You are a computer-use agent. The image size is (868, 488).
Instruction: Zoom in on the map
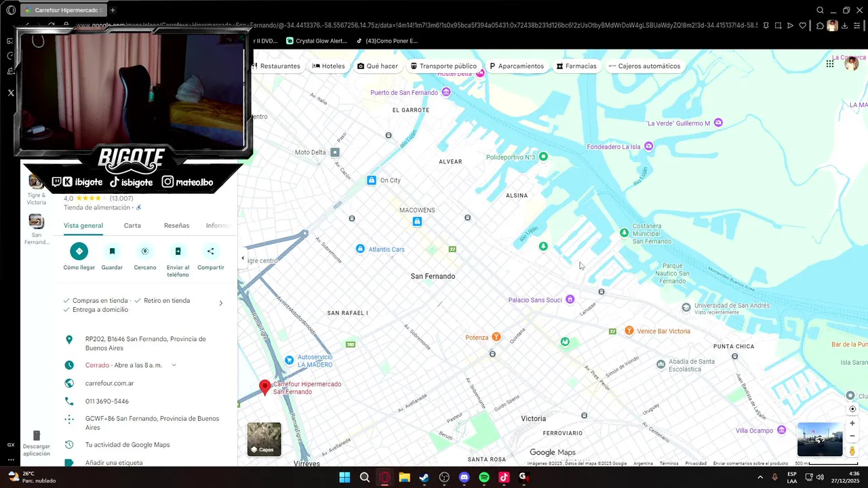point(852,423)
